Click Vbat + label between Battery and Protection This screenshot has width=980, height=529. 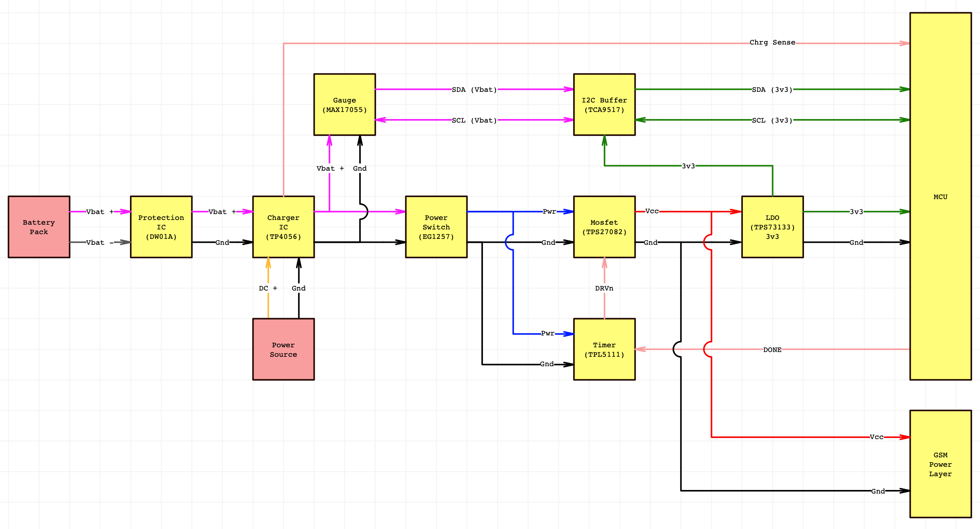click(100, 212)
